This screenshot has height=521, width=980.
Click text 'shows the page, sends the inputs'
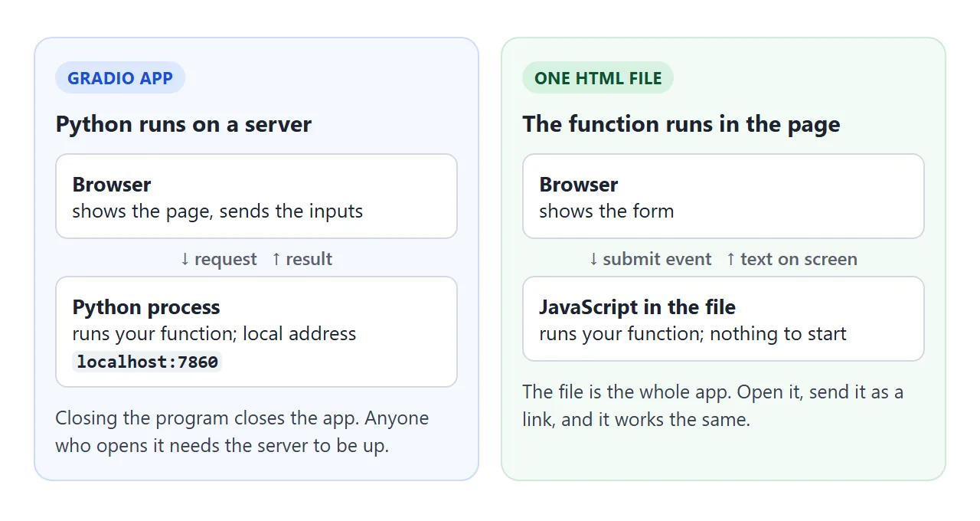tap(217, 211)
